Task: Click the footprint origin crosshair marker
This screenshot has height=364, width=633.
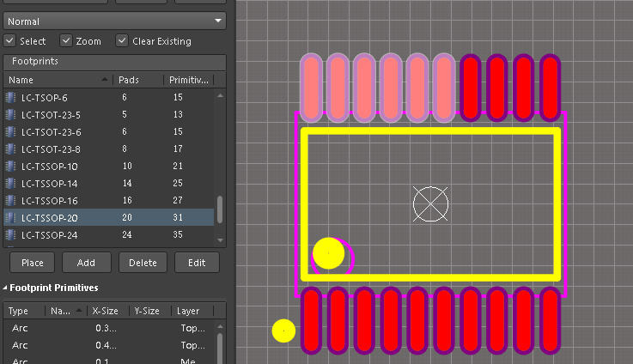Action: coord(430,203)
